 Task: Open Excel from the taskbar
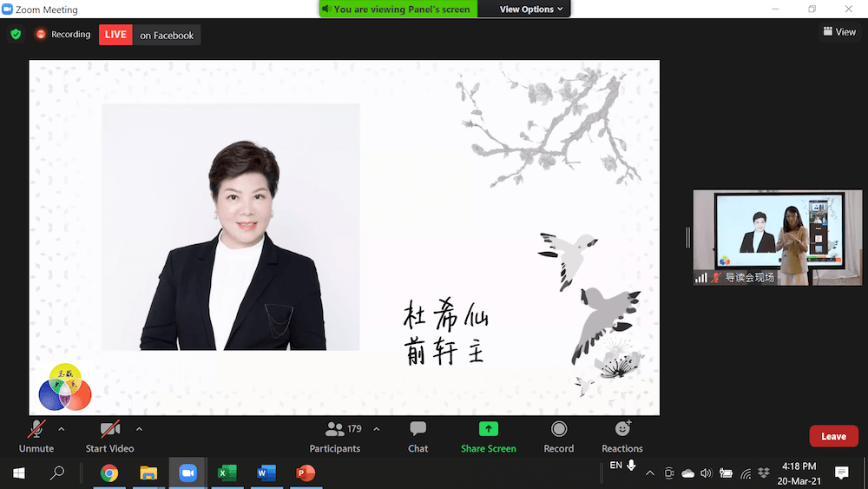click(227, 473)
